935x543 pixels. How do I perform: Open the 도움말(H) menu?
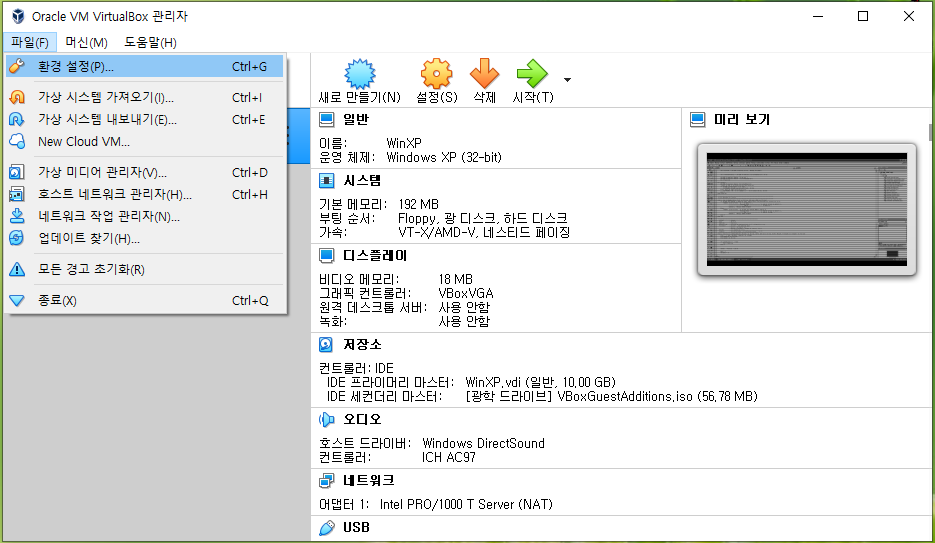point(150,42)
